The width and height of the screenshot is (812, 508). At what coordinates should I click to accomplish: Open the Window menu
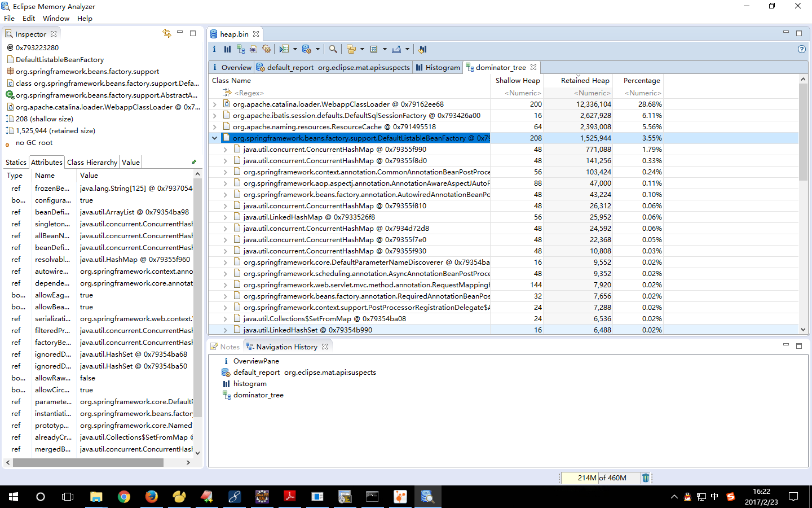56,18
